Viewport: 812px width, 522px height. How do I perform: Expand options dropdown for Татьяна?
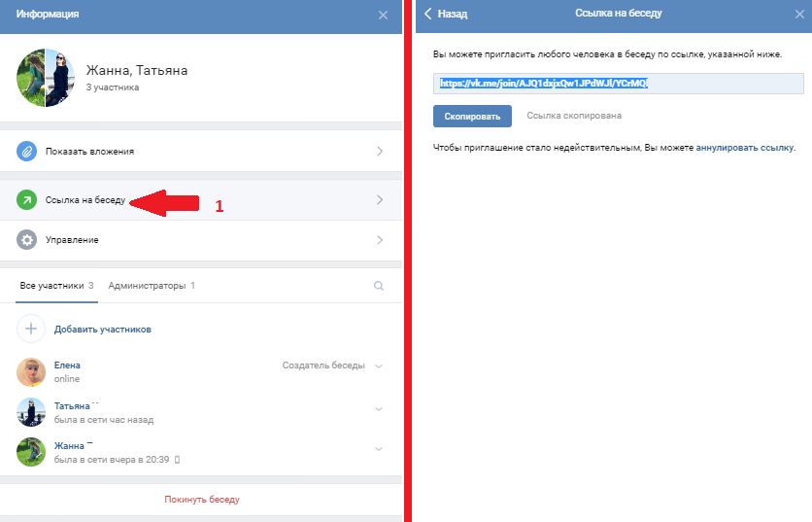click(x=379, y=409)
